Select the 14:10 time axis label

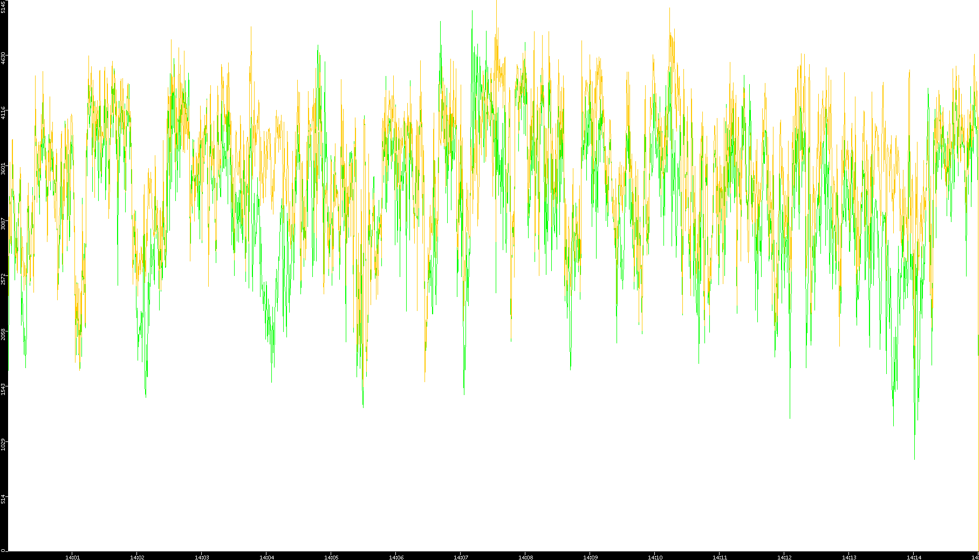point(655,557)
